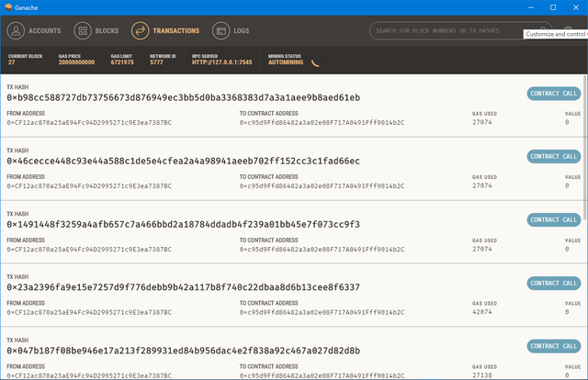The image size is (588, 380).
Task: Switch to the BLOCKS tab label
Action: click(107, 30)
